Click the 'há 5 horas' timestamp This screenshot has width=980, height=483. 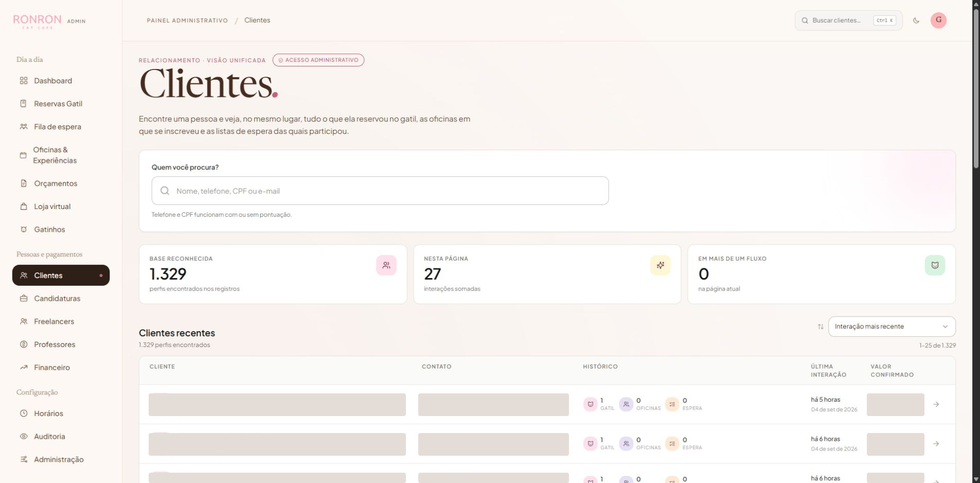pos(825,400)
